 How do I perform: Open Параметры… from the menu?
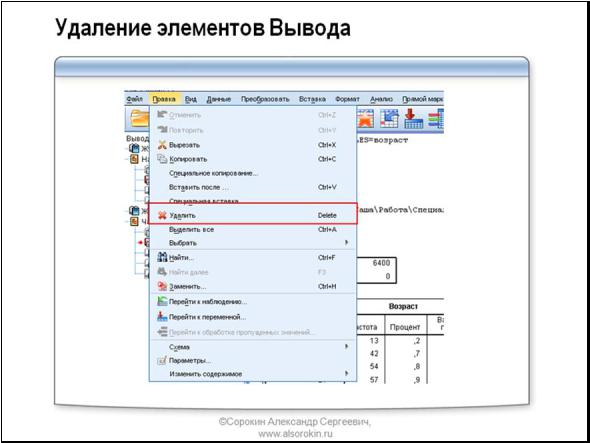(252, 361)
